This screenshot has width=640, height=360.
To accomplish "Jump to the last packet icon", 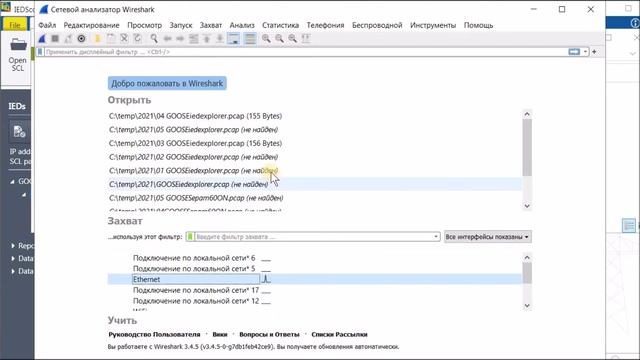I will [220, 38].
